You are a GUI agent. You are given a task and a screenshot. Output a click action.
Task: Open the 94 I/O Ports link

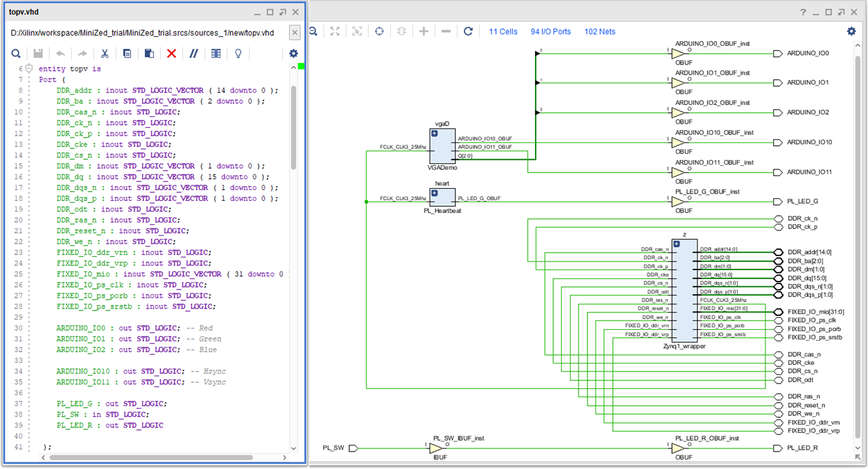pyautogui.click(x=550, y=32)
